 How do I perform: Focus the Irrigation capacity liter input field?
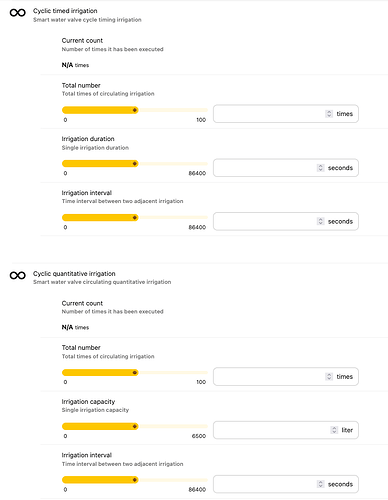(286, 430)
